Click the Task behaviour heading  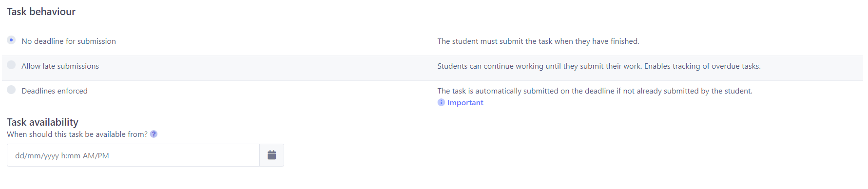pyautogui.click(x=41, y=12)
